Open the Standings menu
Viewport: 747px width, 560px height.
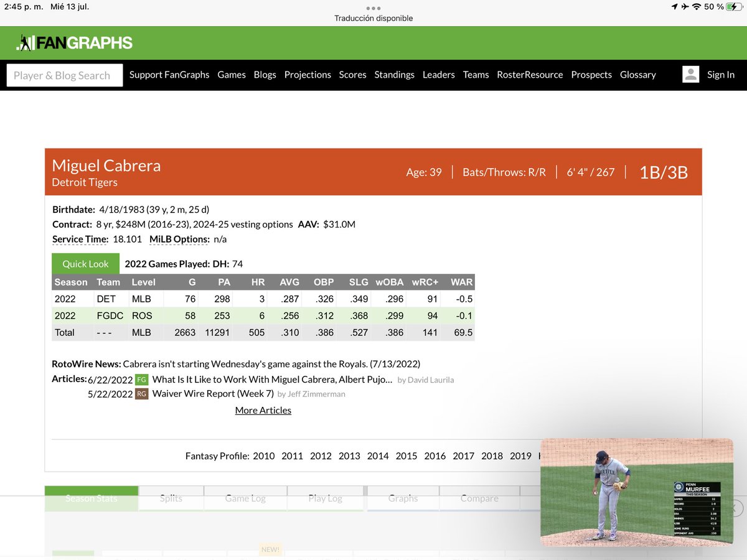pos(395,75)
